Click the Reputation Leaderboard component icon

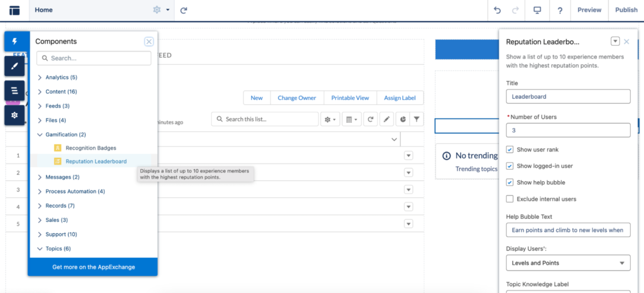pyautogui.click(x=57, y=161)
